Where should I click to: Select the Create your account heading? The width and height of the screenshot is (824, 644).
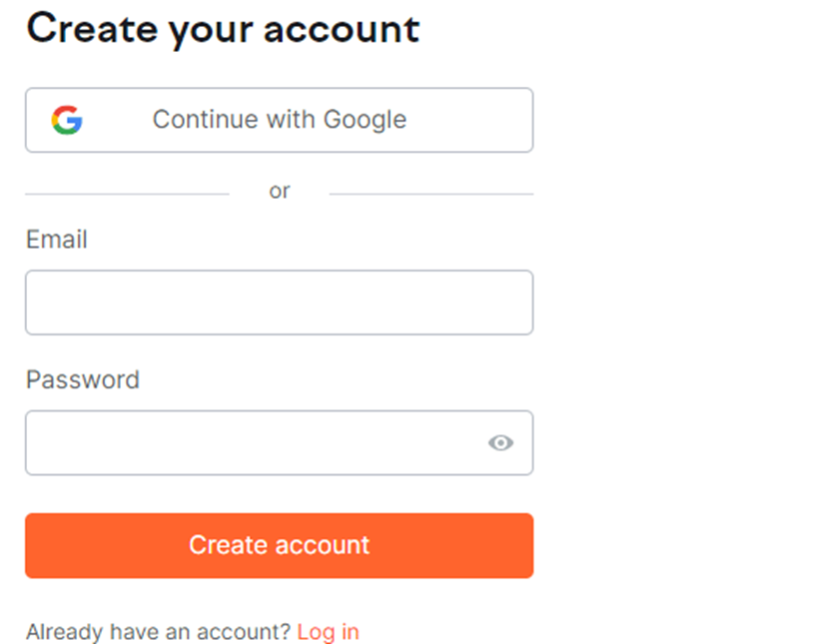tap(223, 29)
